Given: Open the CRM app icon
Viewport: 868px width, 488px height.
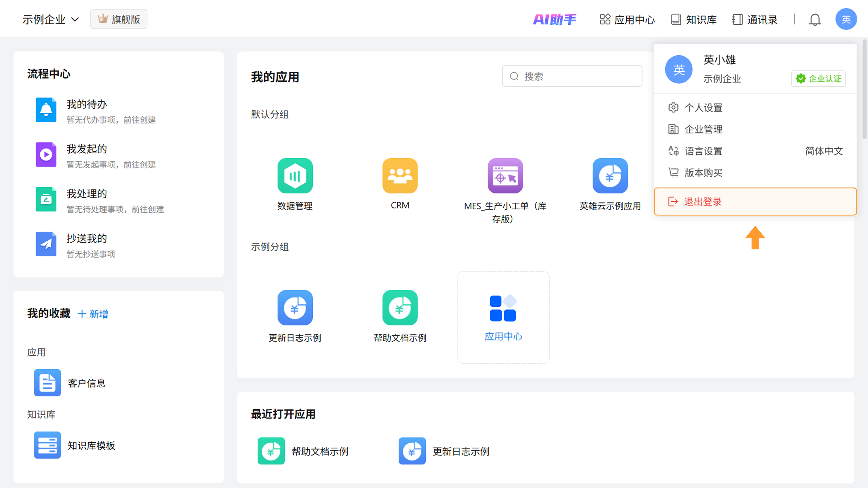Looking at the screenshot, I should (x=400, y=176).
